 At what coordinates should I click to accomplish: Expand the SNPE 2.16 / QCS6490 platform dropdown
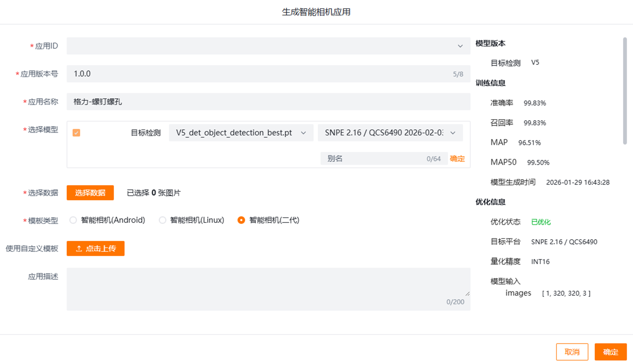pos(383,133)
